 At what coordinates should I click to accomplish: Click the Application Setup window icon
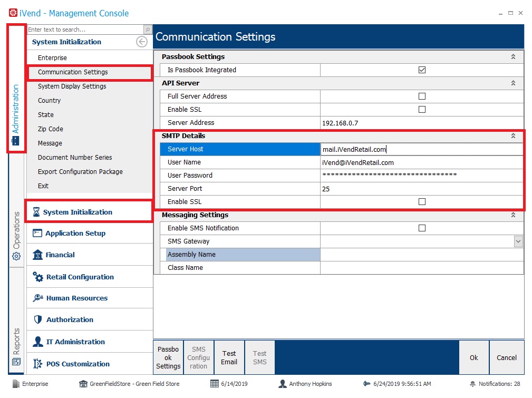coord(37,233)
